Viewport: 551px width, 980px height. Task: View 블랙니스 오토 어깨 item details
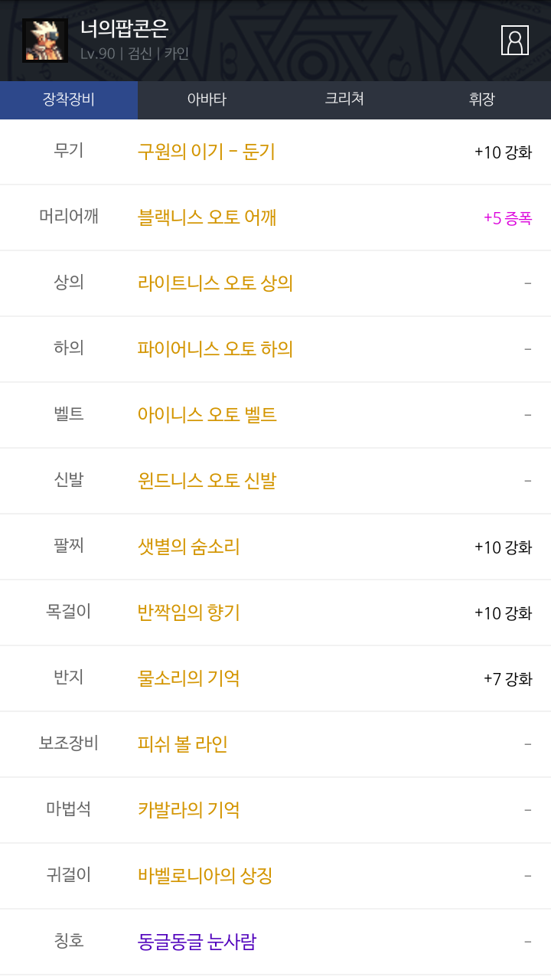point(207,217)
